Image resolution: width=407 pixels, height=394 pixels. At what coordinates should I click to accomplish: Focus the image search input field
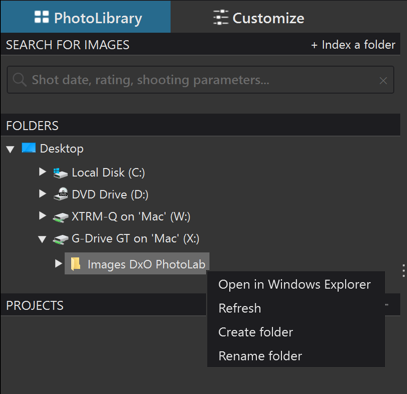[x=200, y=80]
